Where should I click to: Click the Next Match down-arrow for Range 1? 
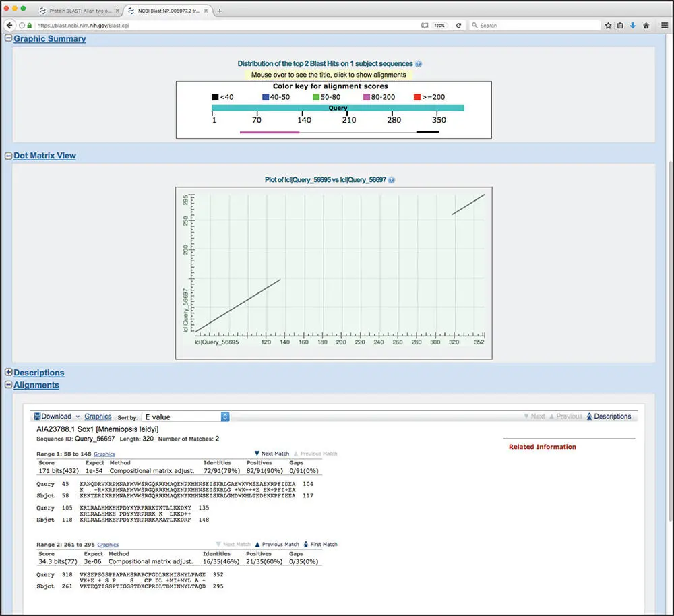pyautogui.click(x=257, y=454)
